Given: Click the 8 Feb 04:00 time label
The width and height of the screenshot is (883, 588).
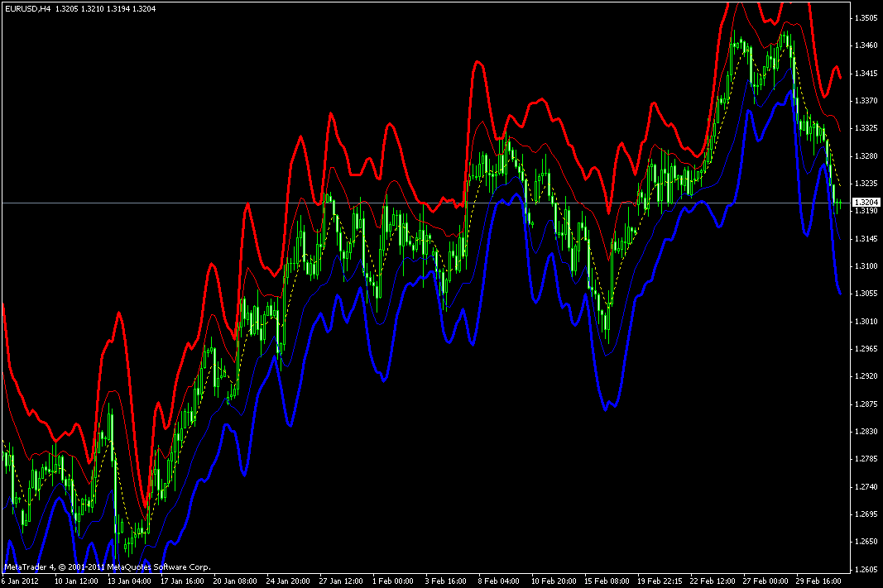Looking at the screenshot, I should pos(498,581).
